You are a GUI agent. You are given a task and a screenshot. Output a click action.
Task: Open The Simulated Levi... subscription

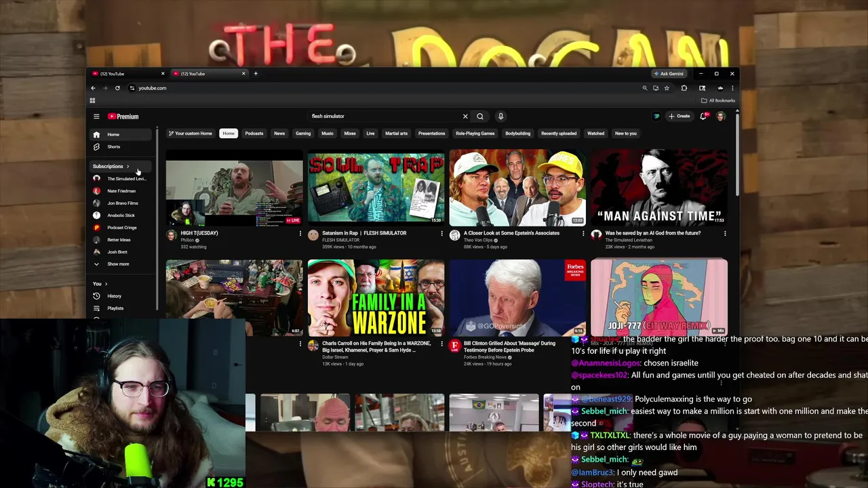(x=121, y=179)
